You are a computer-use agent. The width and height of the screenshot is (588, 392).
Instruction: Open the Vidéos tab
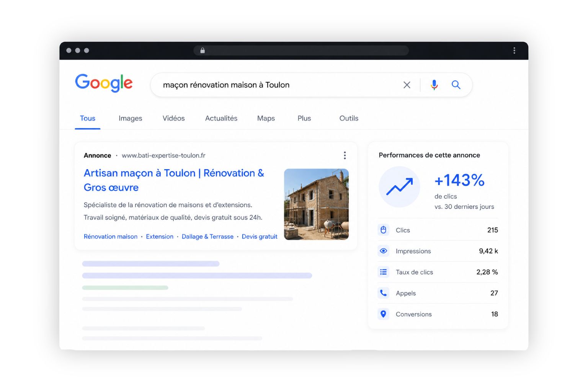click(x=173, y=118)
